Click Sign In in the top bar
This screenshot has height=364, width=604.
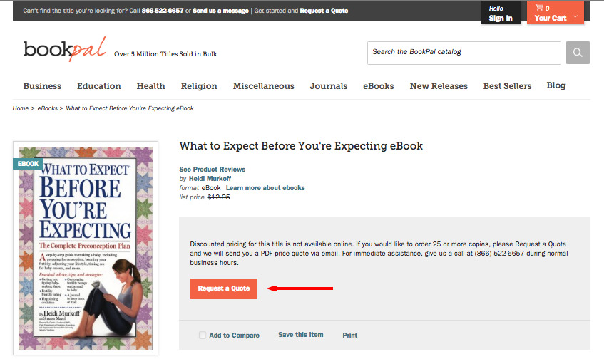(x=501, y=18)
